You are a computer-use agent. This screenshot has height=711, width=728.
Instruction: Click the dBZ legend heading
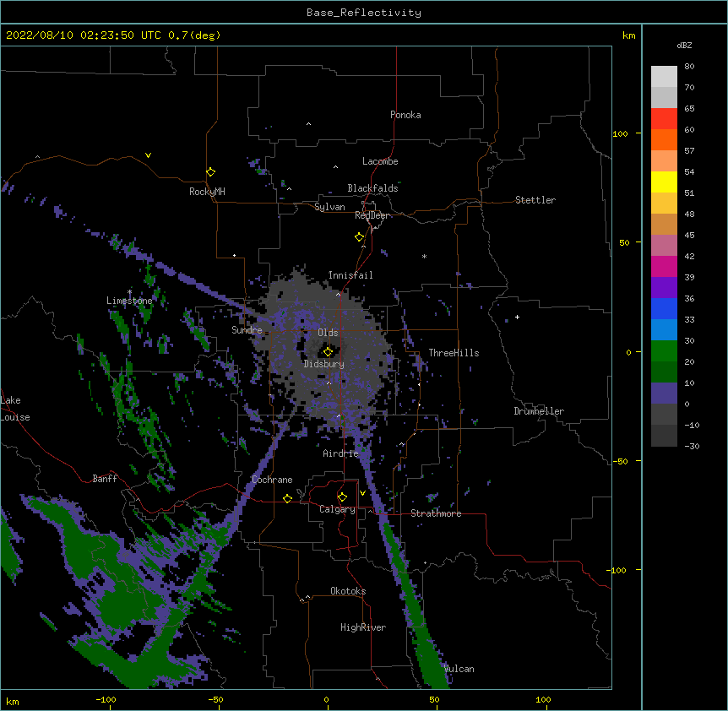pos(684,45)
